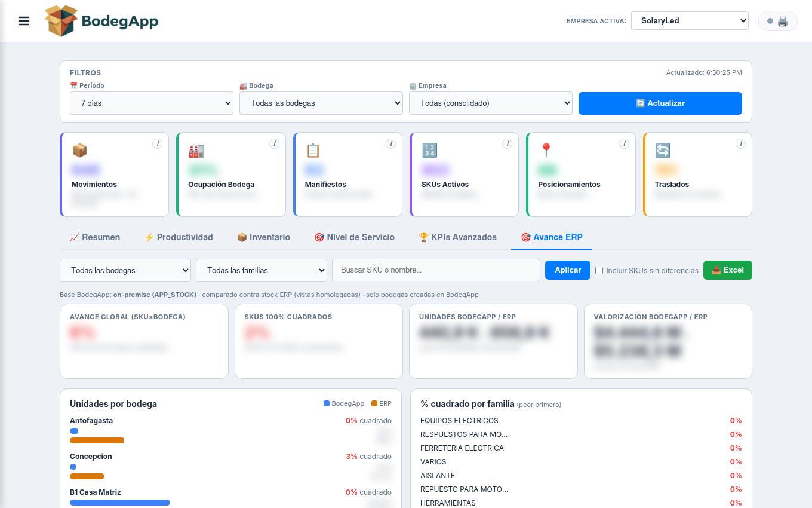Switch to the Resumen tab

(95, 237)
